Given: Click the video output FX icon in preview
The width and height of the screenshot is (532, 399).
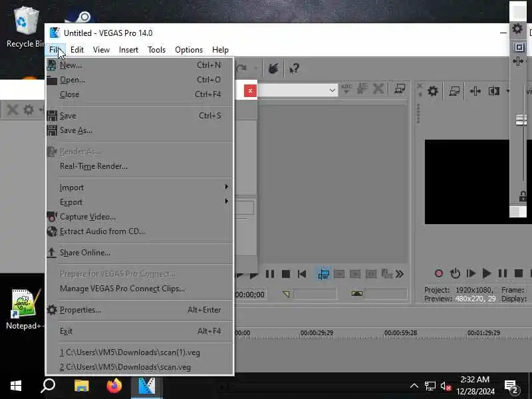Looking at the screenshot, I should [x=475, y=91].
